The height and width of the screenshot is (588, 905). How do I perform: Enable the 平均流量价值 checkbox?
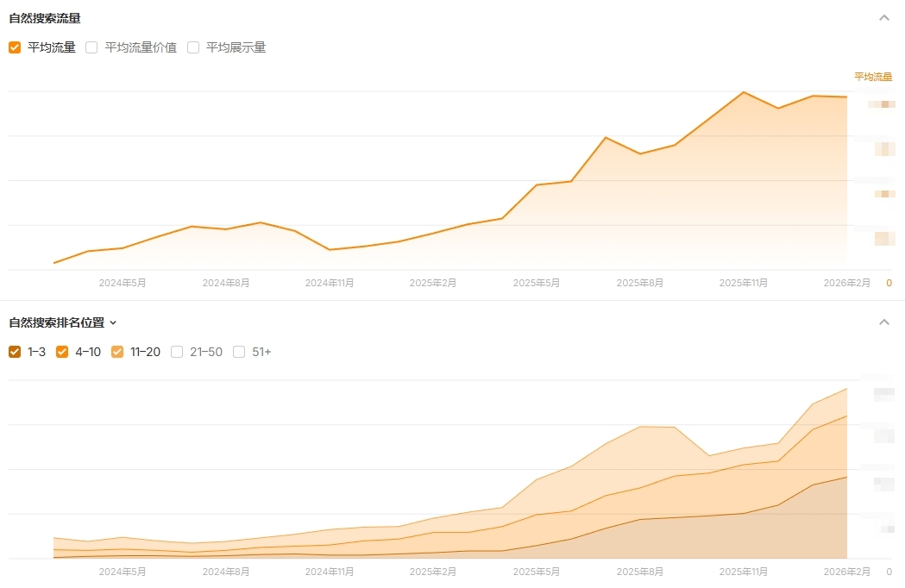click(91, 47)
